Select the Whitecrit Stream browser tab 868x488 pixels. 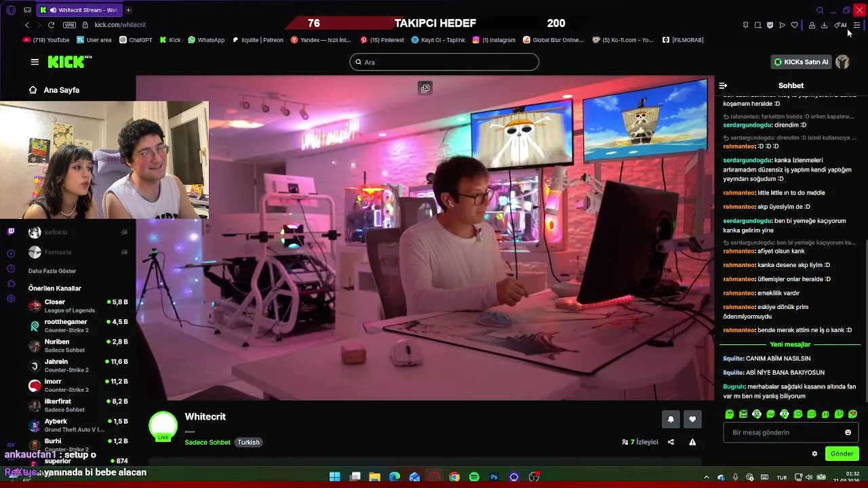click(79, 10)
